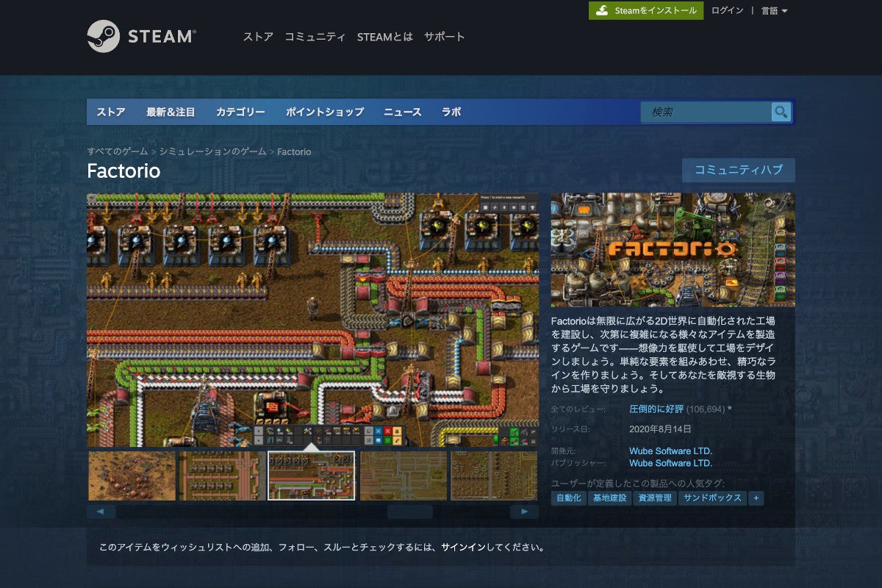Select the third highlighted screenshot thumbnail
This screenshot has width=882, height=588.
[311, 476]
